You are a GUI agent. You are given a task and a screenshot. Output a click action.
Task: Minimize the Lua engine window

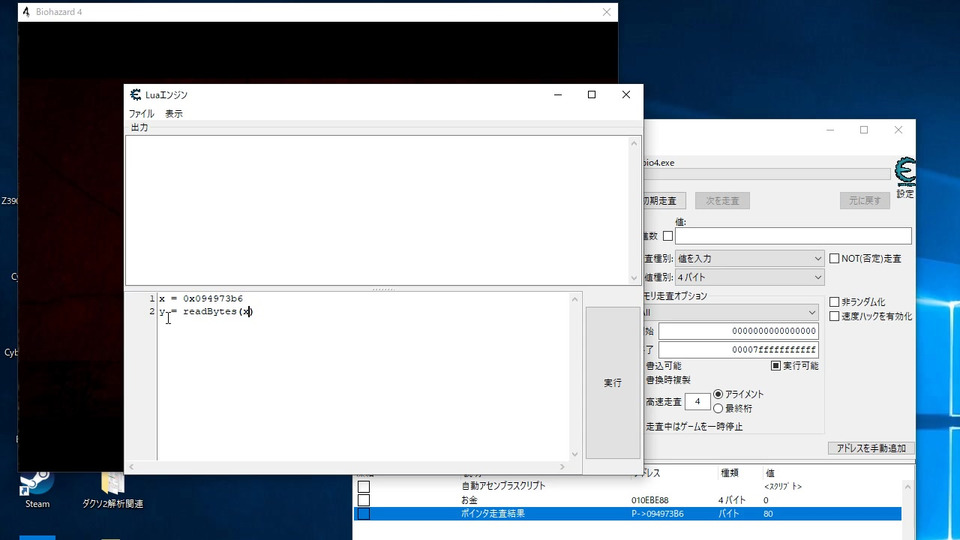[x=558, y=94]
